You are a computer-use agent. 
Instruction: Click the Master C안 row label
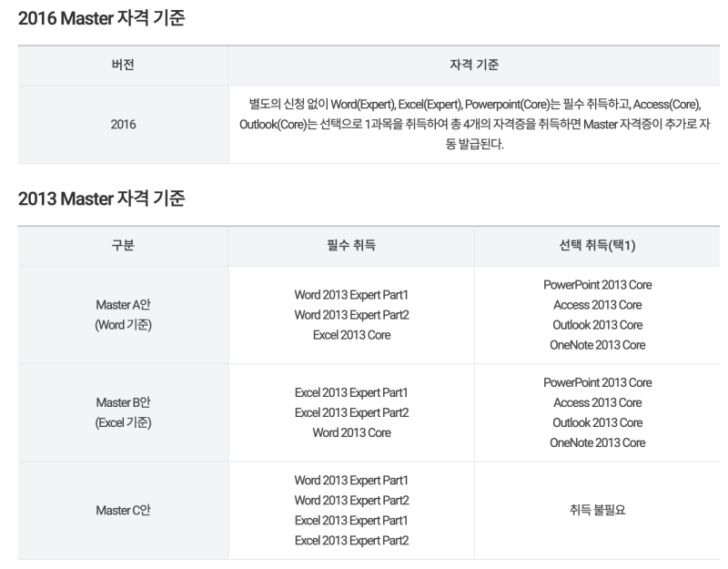pyautogui.click(x=123, y=511)
